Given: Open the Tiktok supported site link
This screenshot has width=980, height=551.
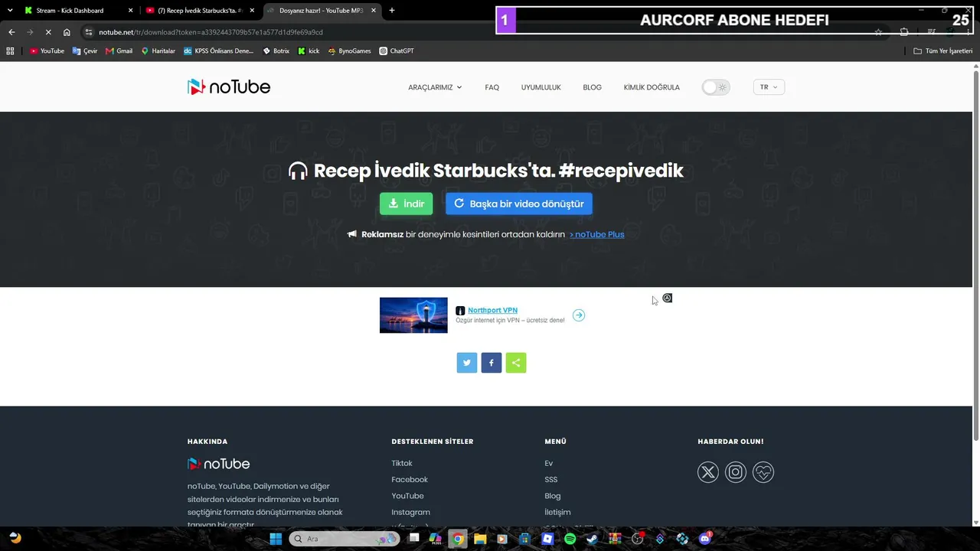Looking at the screenshot, I should point(402,463).
